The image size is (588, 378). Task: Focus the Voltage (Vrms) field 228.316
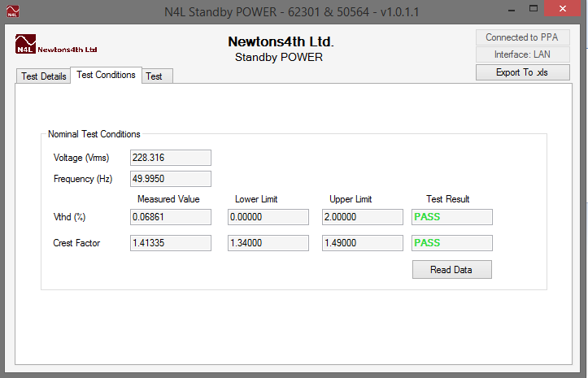point(171,158)
